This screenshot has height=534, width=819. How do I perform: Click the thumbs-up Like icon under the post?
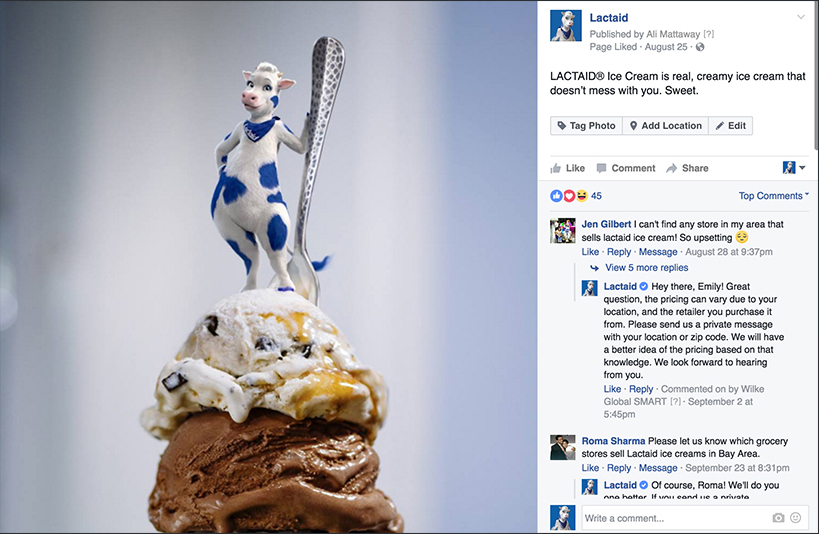pos(555,168)
